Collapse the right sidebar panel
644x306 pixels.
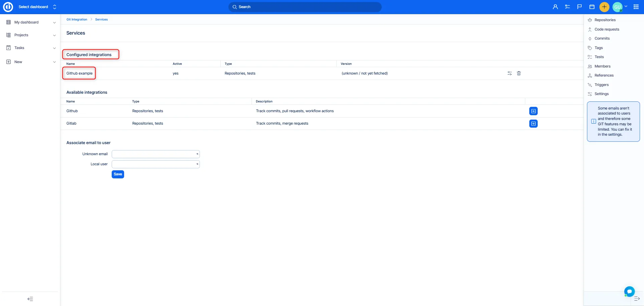click(637, 299)
